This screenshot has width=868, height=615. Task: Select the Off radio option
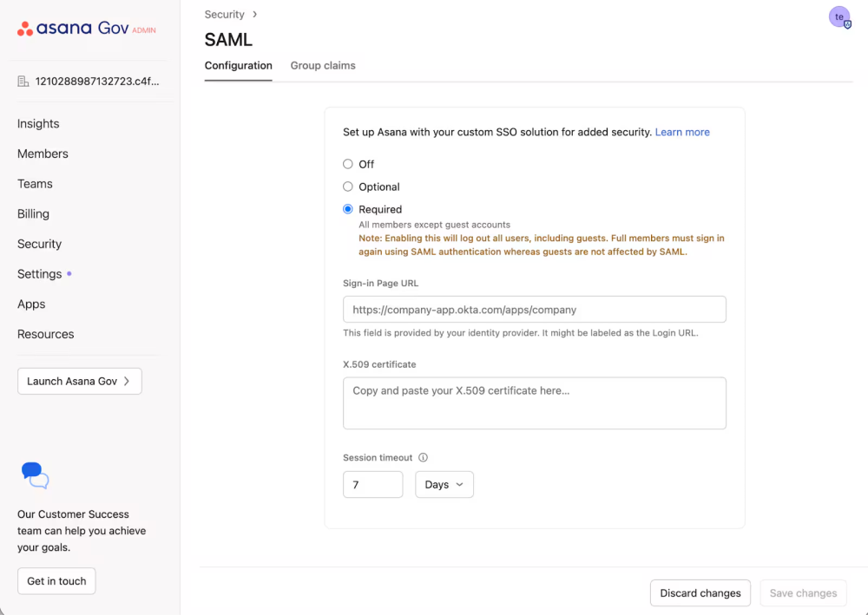pyautogui.click(x=348, y=164)
